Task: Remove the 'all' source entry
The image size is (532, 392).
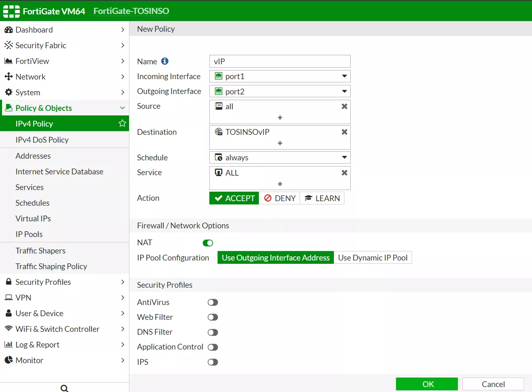Action: click(x=345, y=106)
